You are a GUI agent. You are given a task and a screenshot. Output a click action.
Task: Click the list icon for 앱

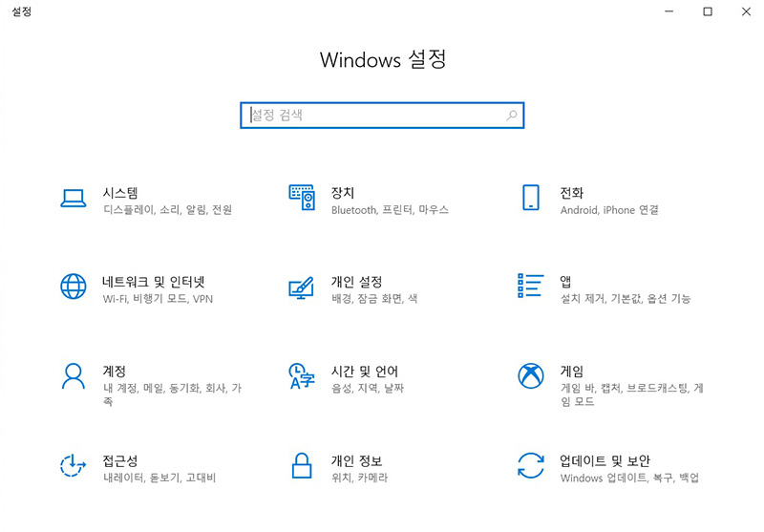tap(530, 287)
